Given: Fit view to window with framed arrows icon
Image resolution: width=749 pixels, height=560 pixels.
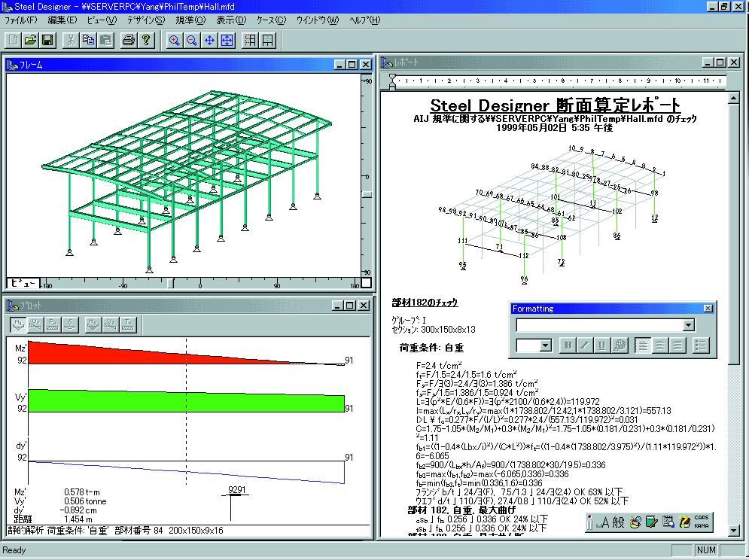Looking at the screenshot, I should [x=227, y=40].
